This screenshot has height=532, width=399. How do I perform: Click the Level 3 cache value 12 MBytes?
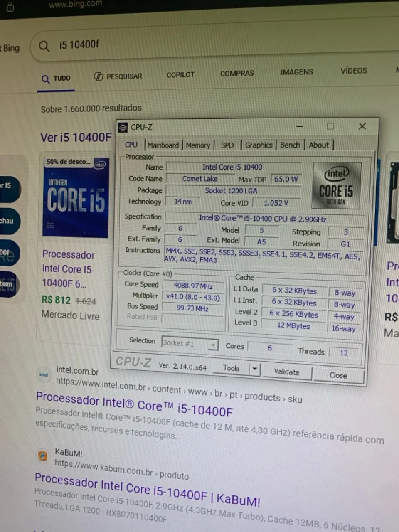click(294, 325)
